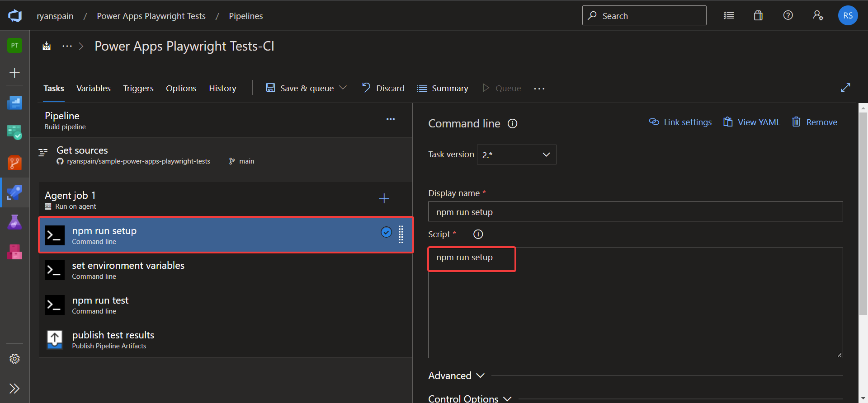This screenshot has width=868, height=403.
Task: Open the Repos icon in sidebar
Action: pyautogui.click(x=14, y=162)
